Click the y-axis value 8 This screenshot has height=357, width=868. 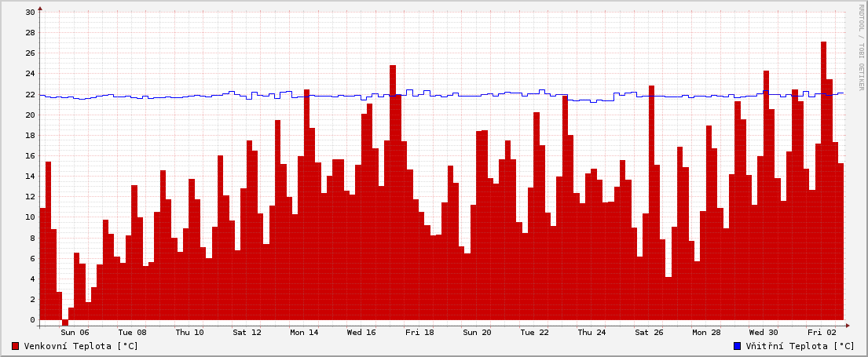tap(33, 239)
